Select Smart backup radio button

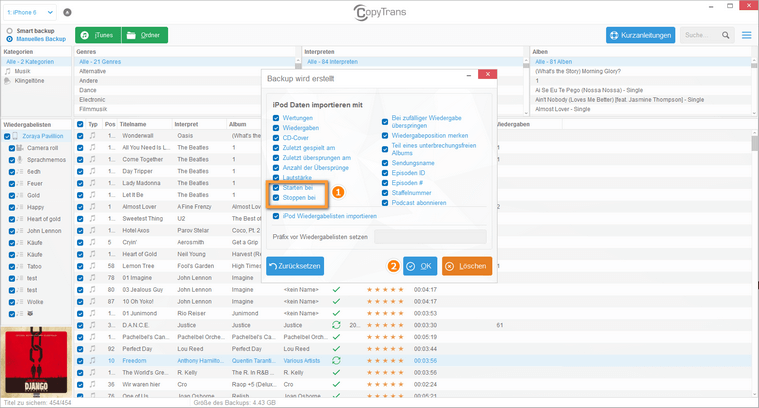tap(9, 31)
